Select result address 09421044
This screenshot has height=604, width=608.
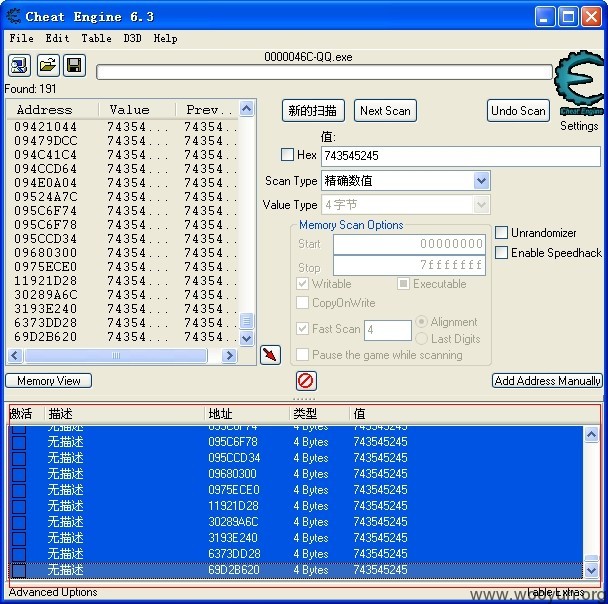(46, 127)
